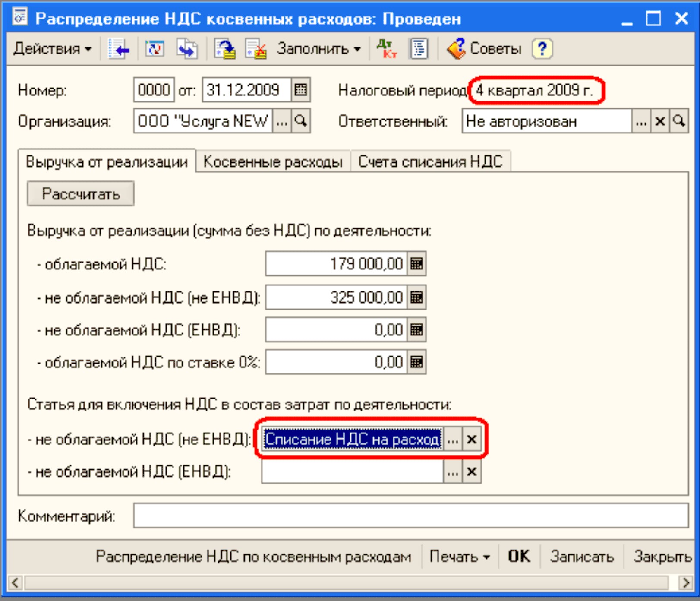The width and height of the screenshot is (700, 601).
Task: Click облагаемой НДС amount field 179 000,00
Action: click(x=336, y=263)
